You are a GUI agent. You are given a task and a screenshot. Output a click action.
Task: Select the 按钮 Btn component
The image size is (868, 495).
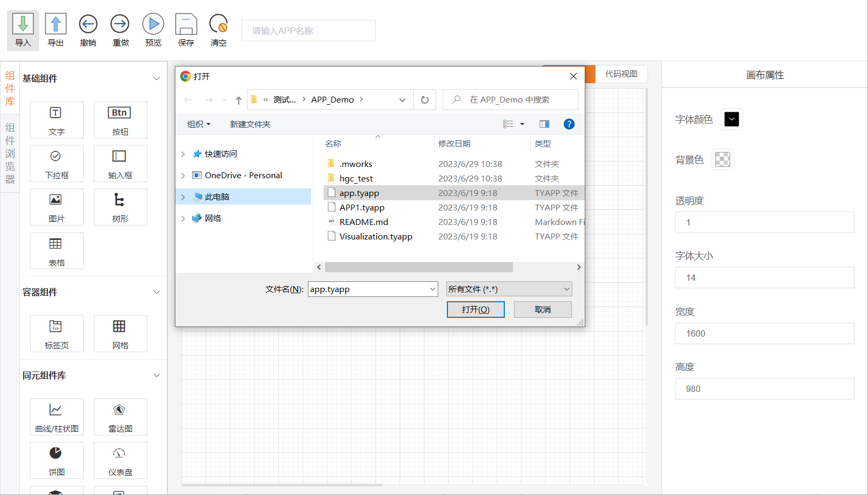click(120, 120)
